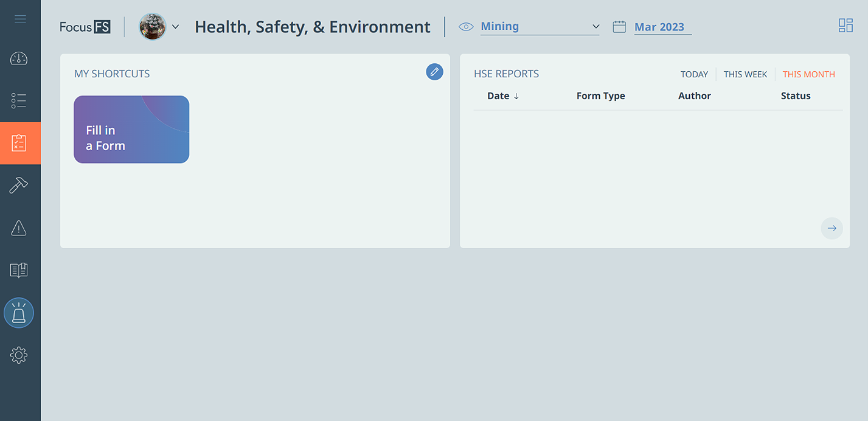The image size is (868, 421).
Task: Switch HSE reports to TODAY
Action: point(694,74)
